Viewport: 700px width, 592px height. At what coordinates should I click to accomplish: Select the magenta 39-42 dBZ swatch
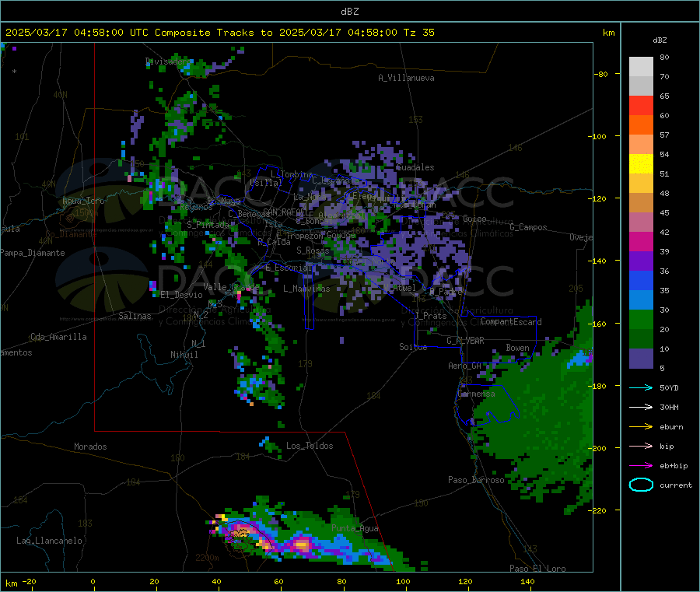(x=641, y=242)
